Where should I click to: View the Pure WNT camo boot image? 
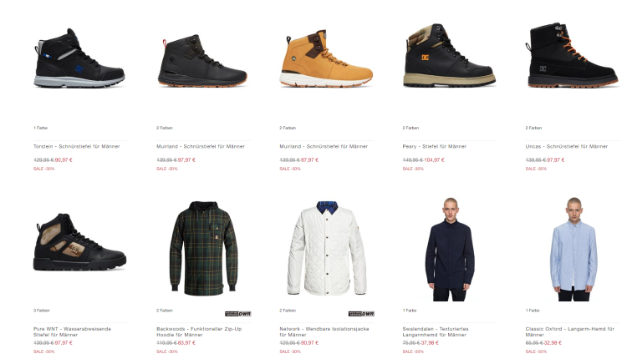coord(79,242)
